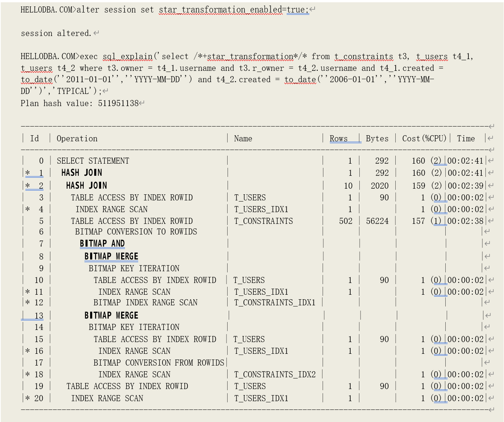The image size is (504, 422).
Task: Click the 56224 bytes value
Action: click(x=377, y=221)
